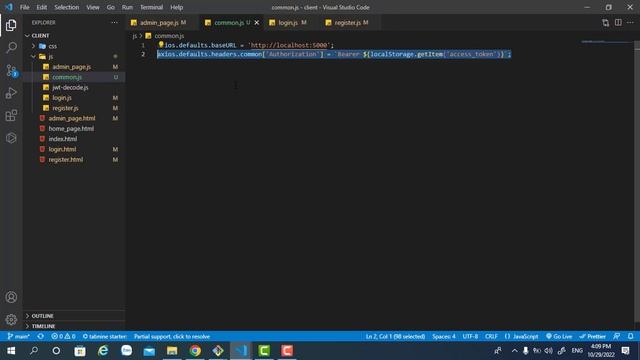Click the lightbulb code action on line 1
The width and height of the screenshot is (640, 360).
[161, 44]
